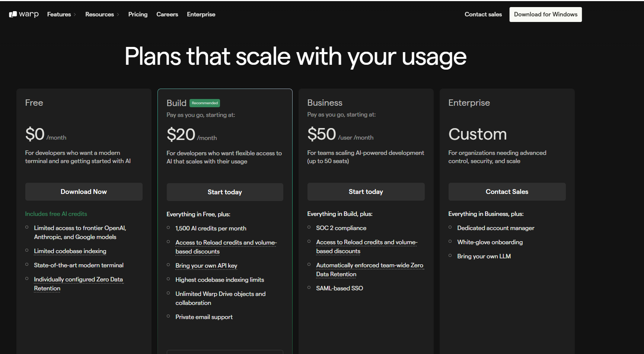Expand the Resources dropdown chevron
This screenshot has height=354, width=644.
118,15
